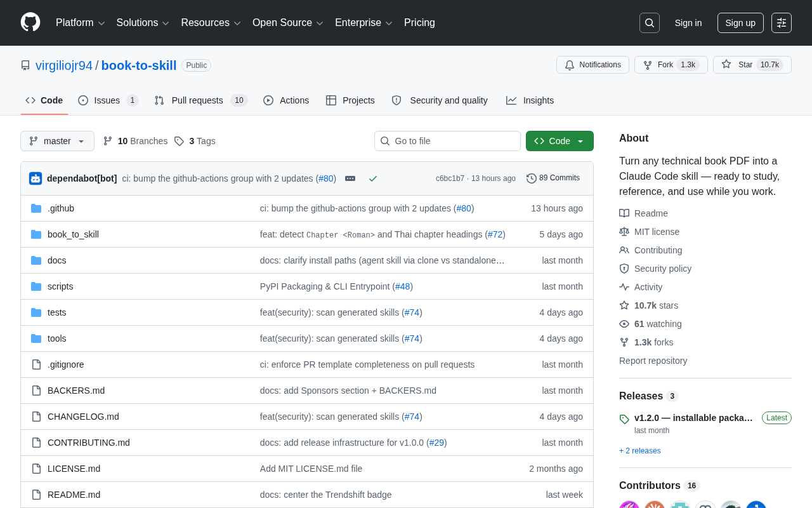Click the Sign up button
Viewport: 812px width, 508px height.
(740, 23)
